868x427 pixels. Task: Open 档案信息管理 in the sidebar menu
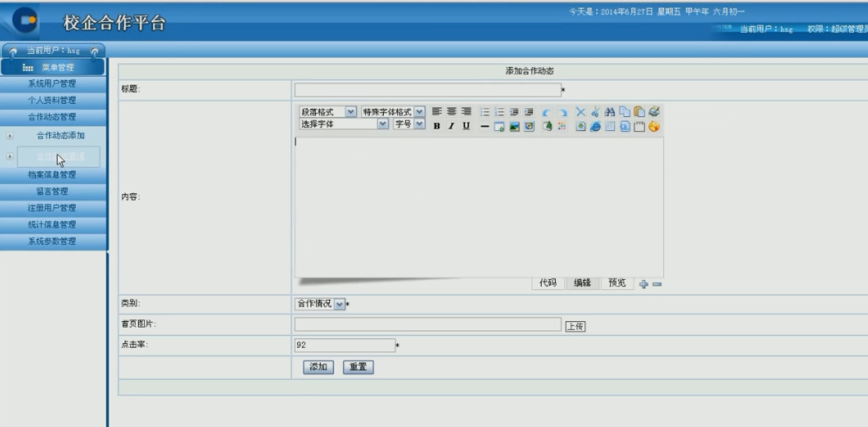tap(53, 174)
